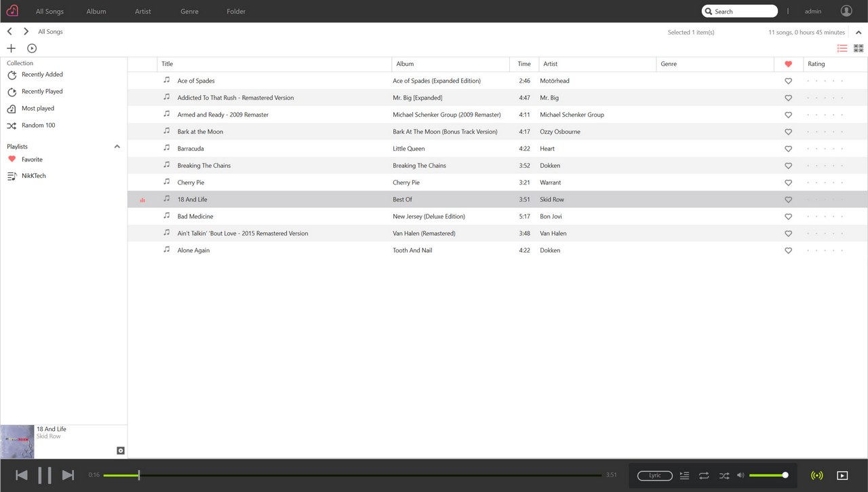Sort songs by Album column

tap(451, 64)
